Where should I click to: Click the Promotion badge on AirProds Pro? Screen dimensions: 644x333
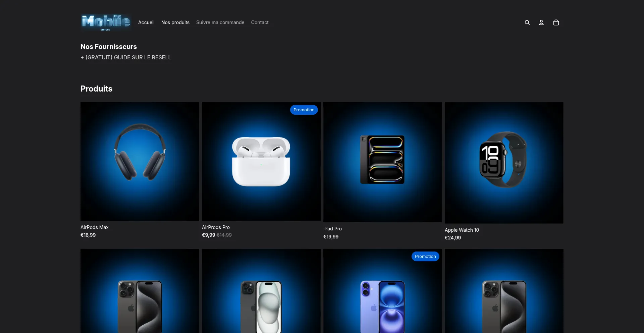pyautogui.click(x=304, y=110)
